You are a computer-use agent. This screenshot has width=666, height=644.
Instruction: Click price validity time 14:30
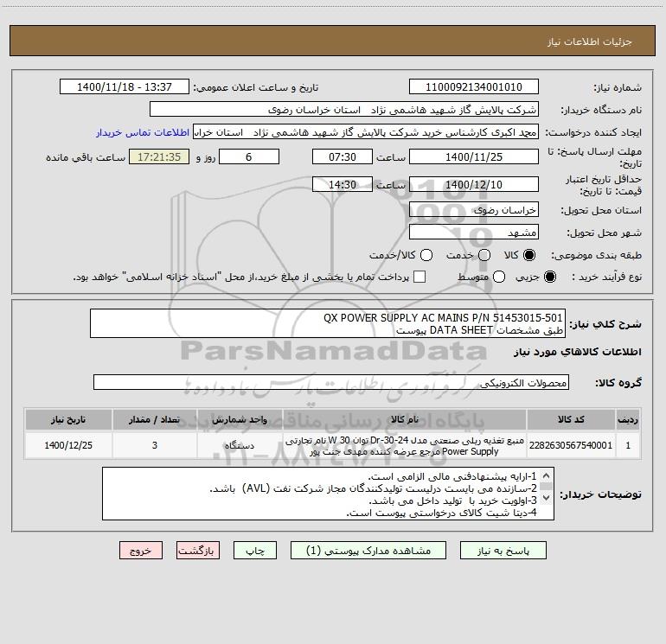click(343, 184)
